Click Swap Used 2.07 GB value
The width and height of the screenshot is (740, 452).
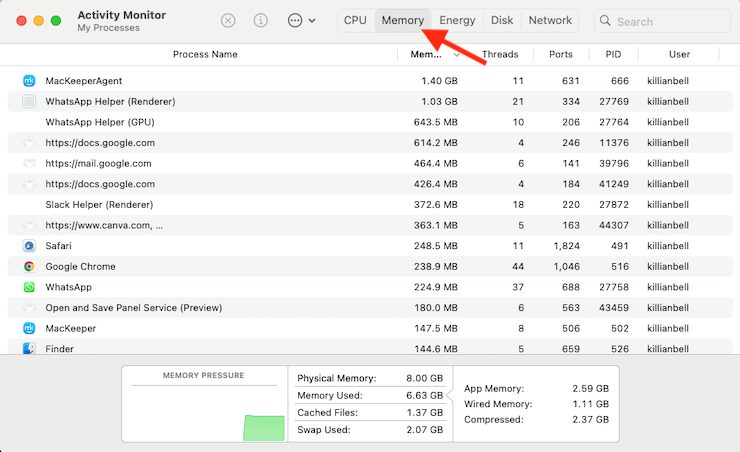[x=424, y=430]
